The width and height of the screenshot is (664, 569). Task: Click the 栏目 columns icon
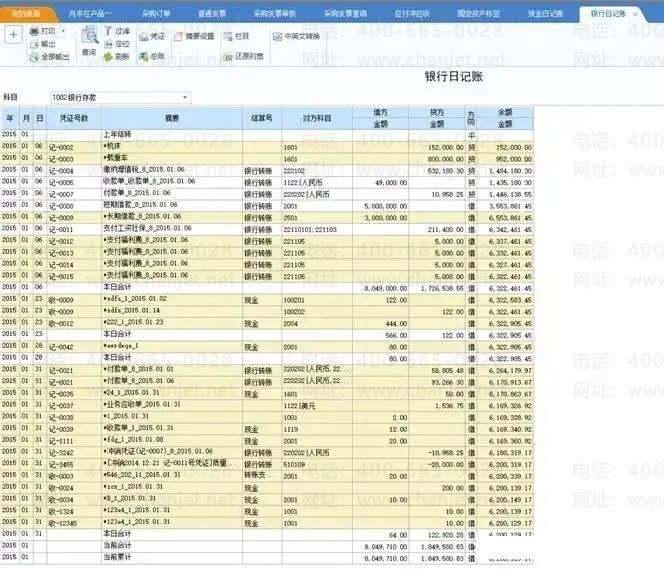click(x=228, y=36)
